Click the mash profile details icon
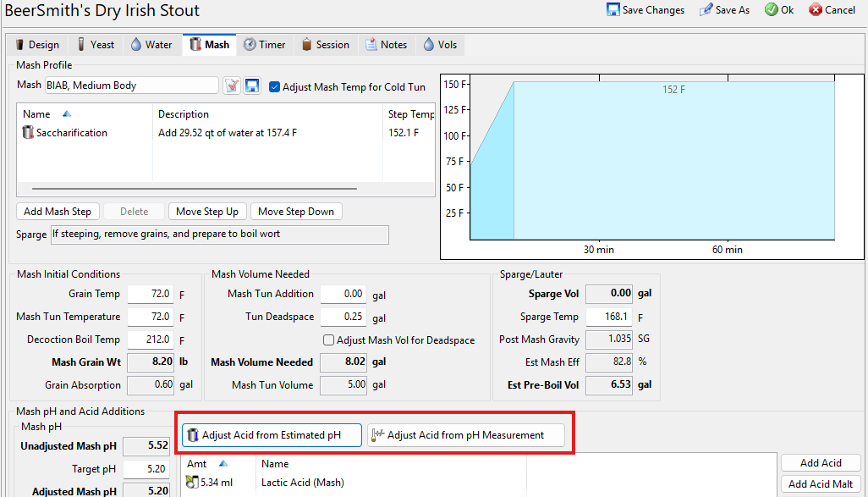 click(x=232, y=86)
